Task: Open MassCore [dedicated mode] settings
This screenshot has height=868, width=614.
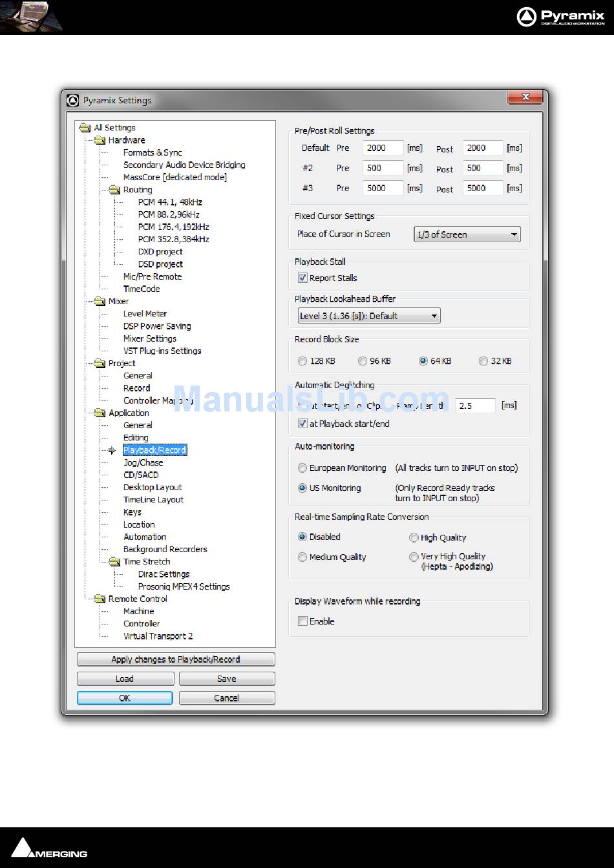Action: coord(175,177)
